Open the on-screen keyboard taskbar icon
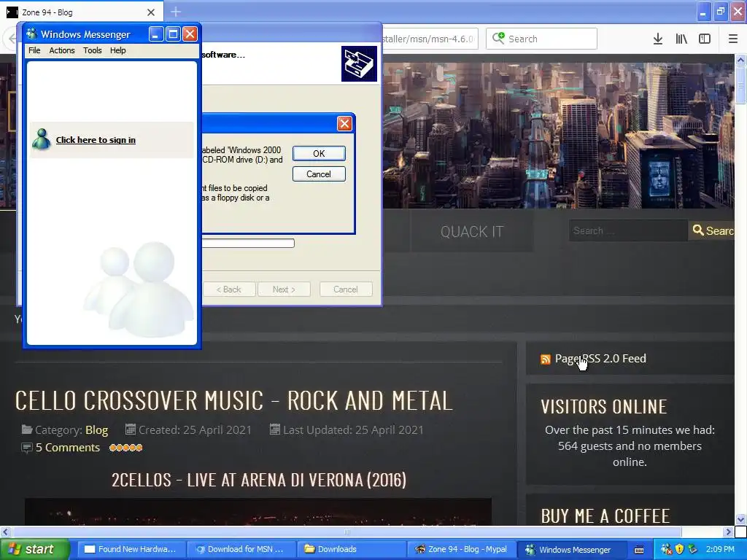 (x=639, y=550)
